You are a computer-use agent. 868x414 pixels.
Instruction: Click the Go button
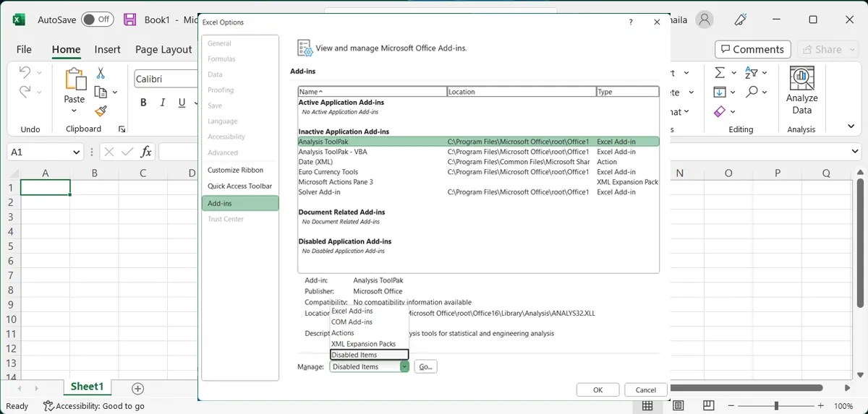tap(425, 367)
